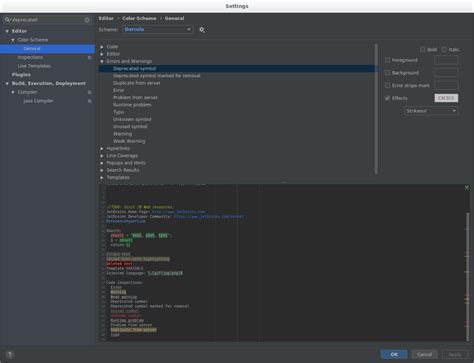474x363 pixels.
Task: Collapse Build, Execution, Deployment sidebar node
Action: tap(7, 84)
